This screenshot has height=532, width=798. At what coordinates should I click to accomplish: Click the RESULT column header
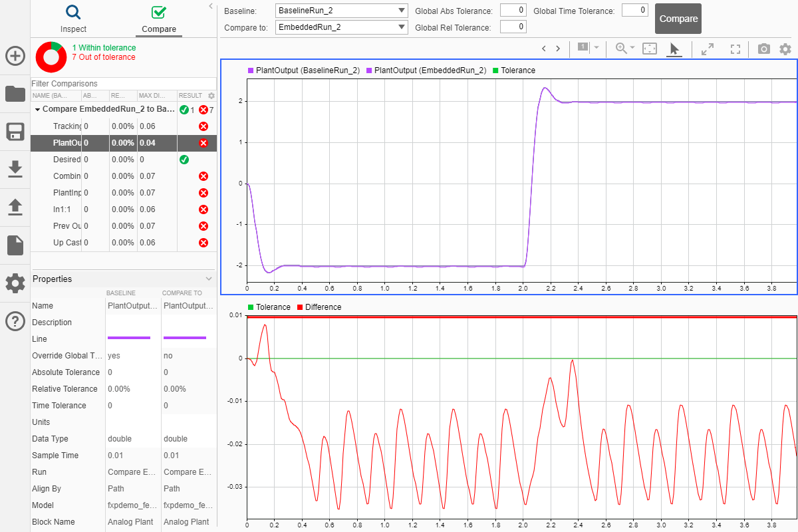coord(191,96)
